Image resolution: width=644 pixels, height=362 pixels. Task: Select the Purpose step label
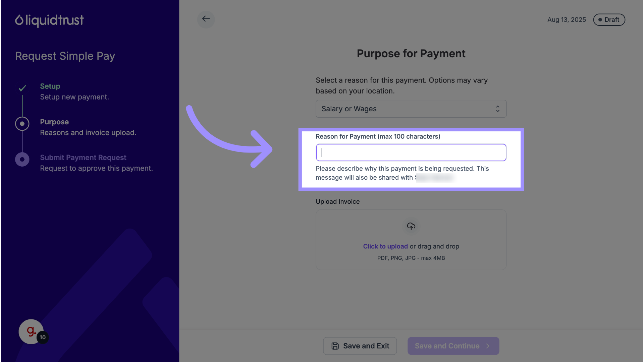54,122
